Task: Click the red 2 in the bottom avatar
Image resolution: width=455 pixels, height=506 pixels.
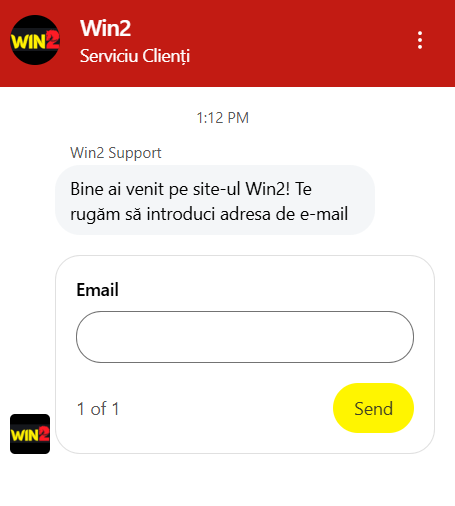Action: (x=44, y=433)
